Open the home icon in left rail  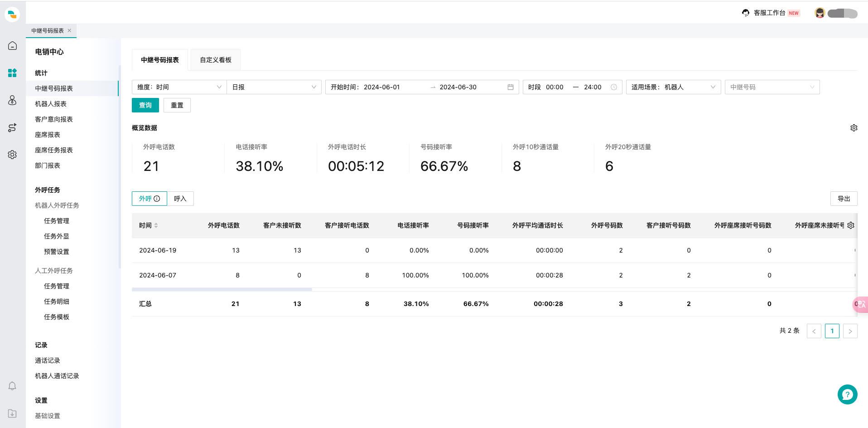pyautogui.click(x=12, y=46)
